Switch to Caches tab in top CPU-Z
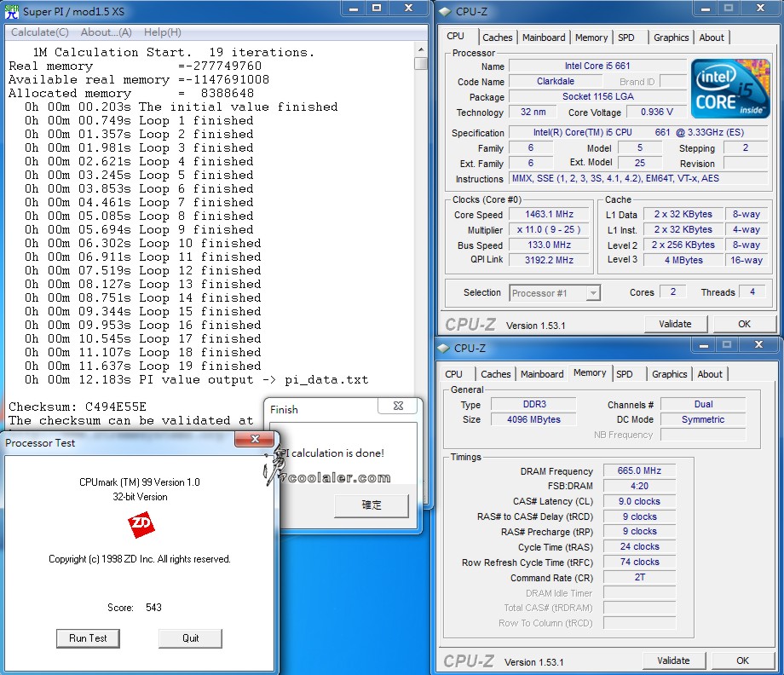 (x=498, y=37)
